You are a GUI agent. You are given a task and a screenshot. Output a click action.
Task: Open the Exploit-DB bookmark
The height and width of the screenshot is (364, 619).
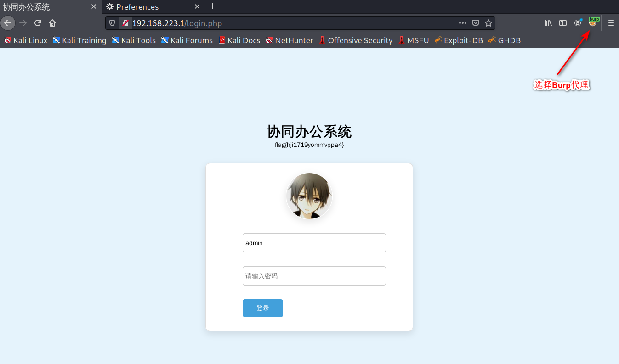pos(459,40)
